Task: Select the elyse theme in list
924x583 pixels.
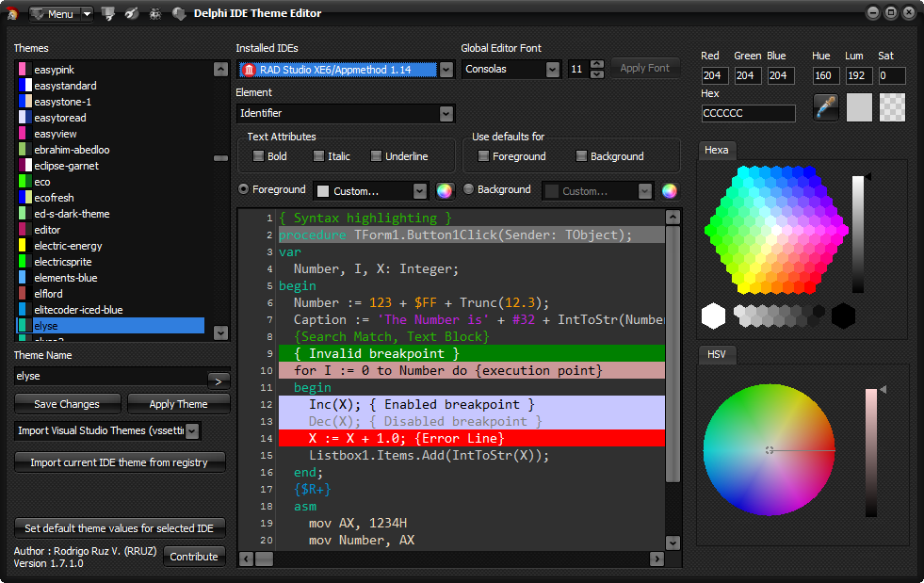Action: (111, 326)
